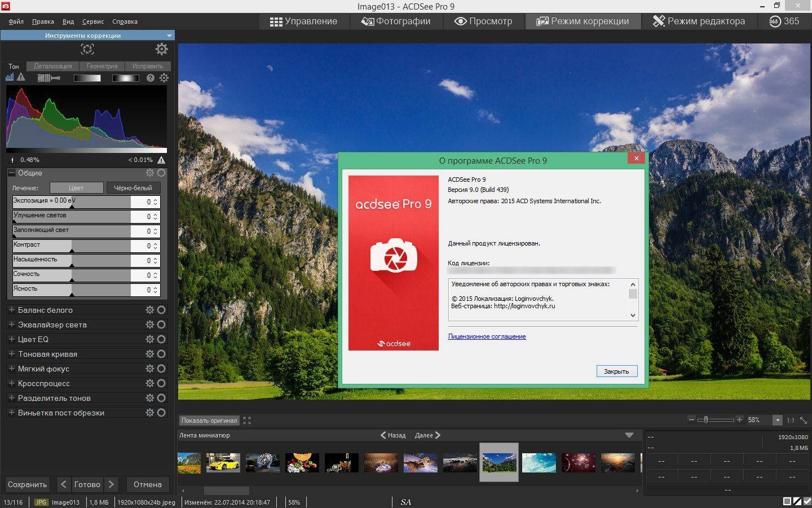
Task: Open gear settings for Общие group
Action: pos(150,173)
